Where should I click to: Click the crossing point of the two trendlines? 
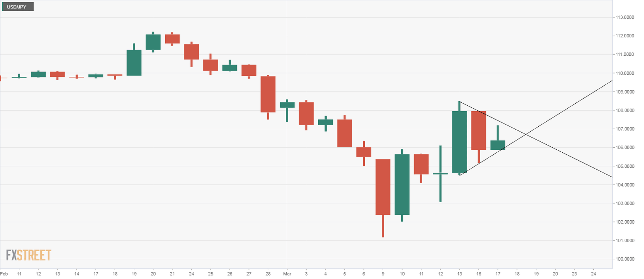[x=526, y=134]
